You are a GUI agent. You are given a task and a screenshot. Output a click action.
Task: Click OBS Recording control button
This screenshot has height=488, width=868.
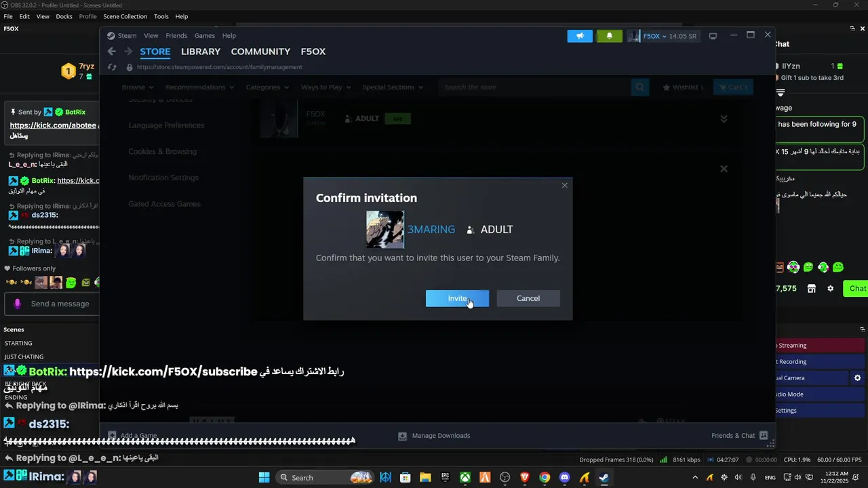click(x=821, y=362)
